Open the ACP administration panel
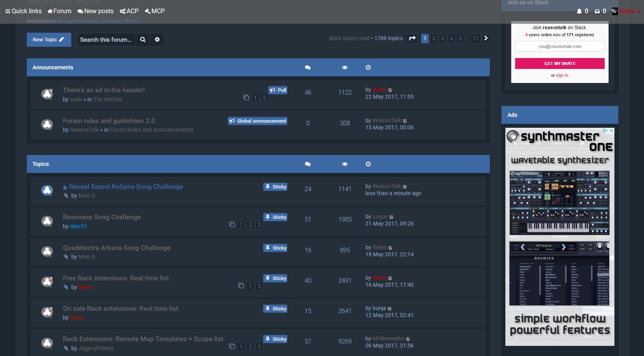The height and width of the screenshot is (356, 644). coord(129,11)
